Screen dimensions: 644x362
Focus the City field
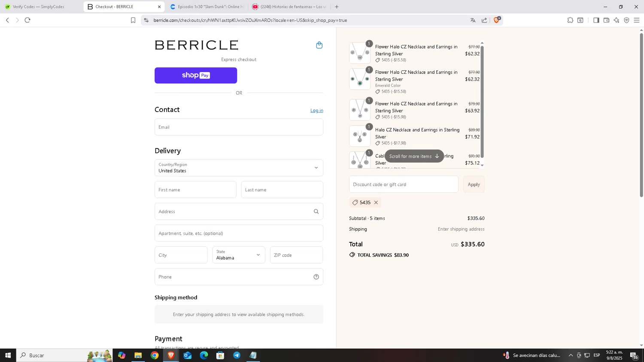click(181, 255)
